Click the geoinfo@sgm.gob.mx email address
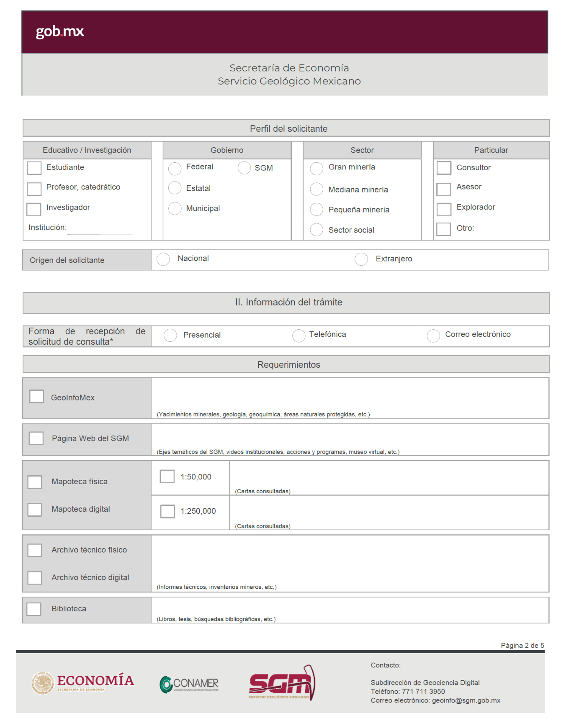Viewport: 566px width, 728px height. point(466,700)
